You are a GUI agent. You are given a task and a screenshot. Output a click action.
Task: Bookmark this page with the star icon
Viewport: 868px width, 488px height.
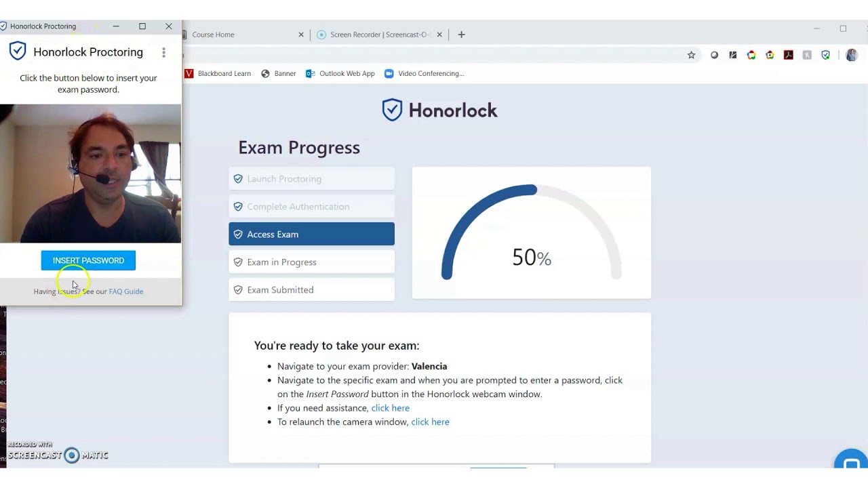tap(691, 55)
